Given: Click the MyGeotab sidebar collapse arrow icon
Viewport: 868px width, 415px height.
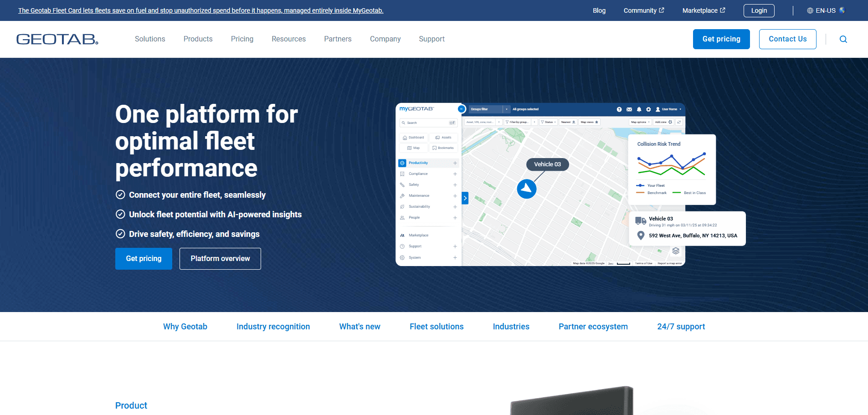Looking at the screenshot, I should point(461,109).
